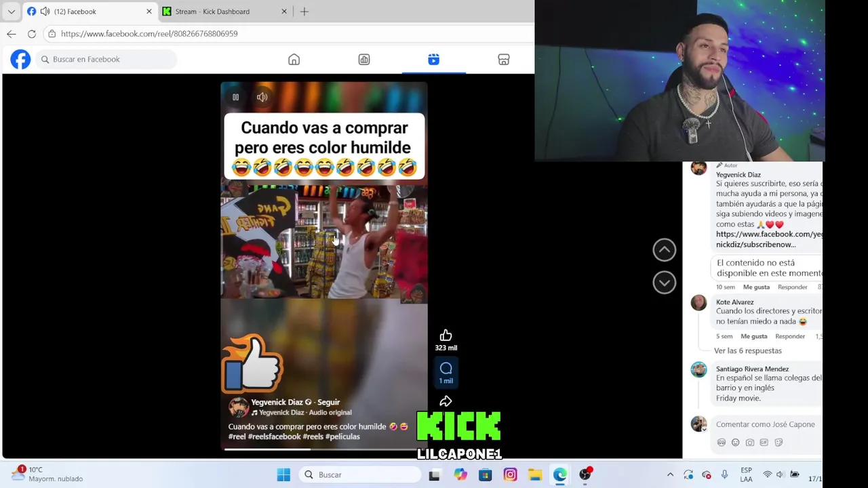
Task: Expand Ver las 6 respuestas
Action: [x=747, y=350]
